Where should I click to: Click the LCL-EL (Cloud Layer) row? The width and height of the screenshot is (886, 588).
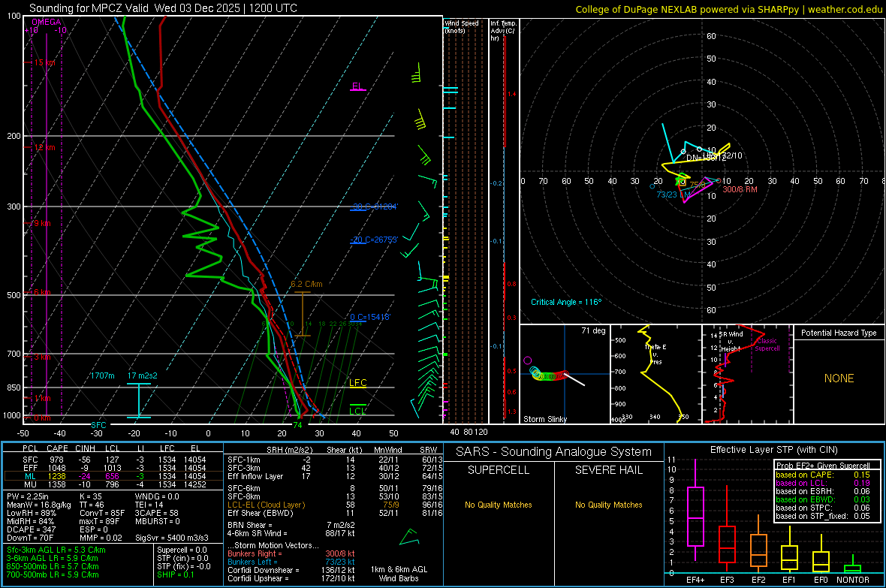[334, 505]
